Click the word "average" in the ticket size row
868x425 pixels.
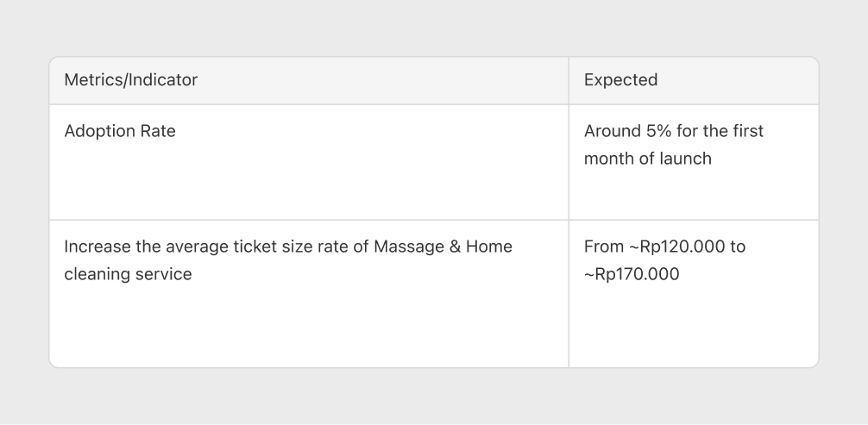(195, 247)
